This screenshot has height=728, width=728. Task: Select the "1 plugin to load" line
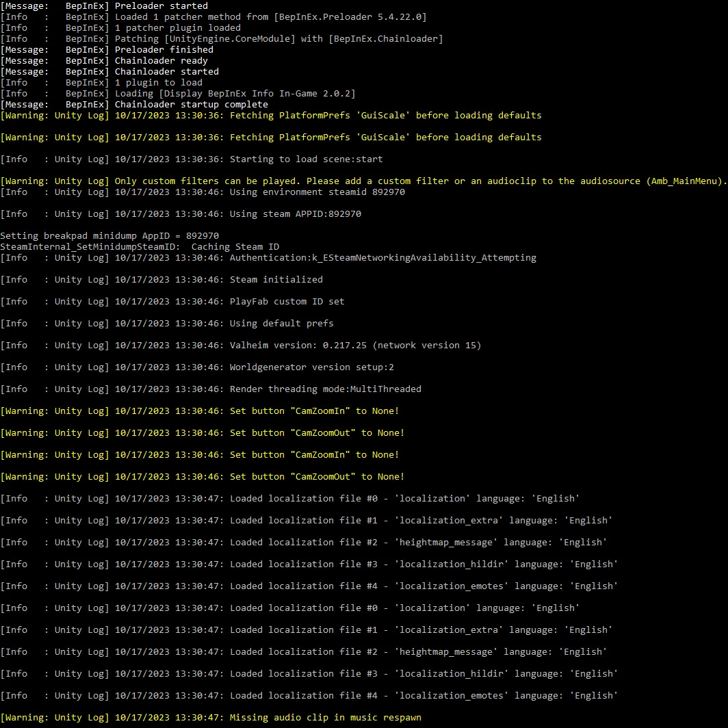tap(101, 83)
